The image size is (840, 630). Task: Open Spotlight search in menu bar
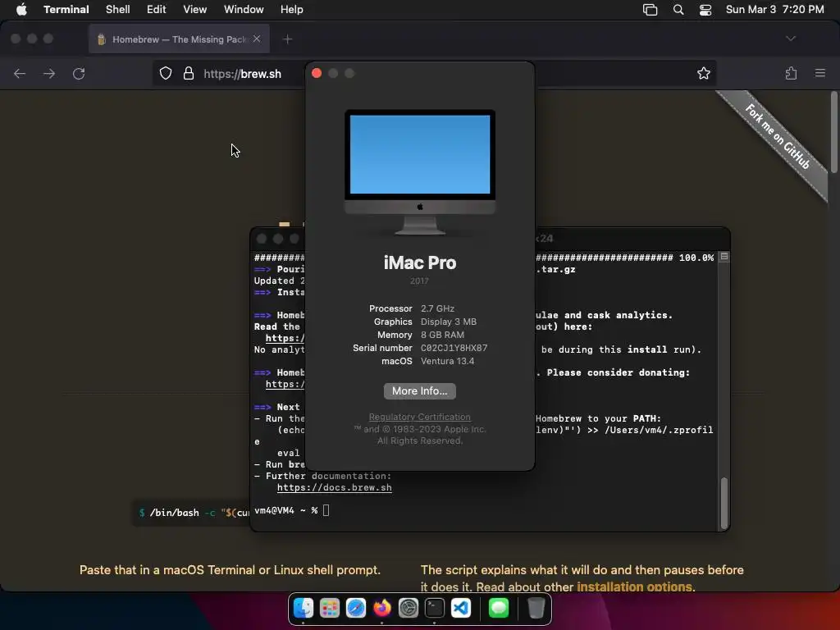pos(678,10)
